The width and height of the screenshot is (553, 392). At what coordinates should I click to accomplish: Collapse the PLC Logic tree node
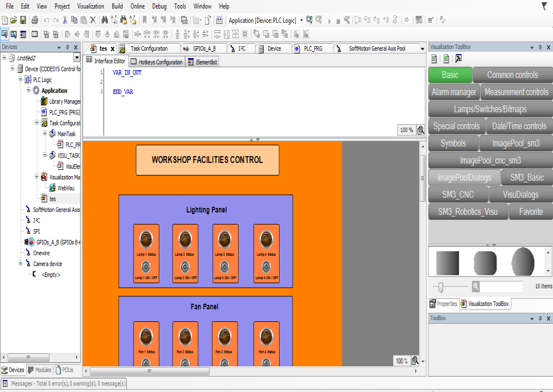point(21,80)
